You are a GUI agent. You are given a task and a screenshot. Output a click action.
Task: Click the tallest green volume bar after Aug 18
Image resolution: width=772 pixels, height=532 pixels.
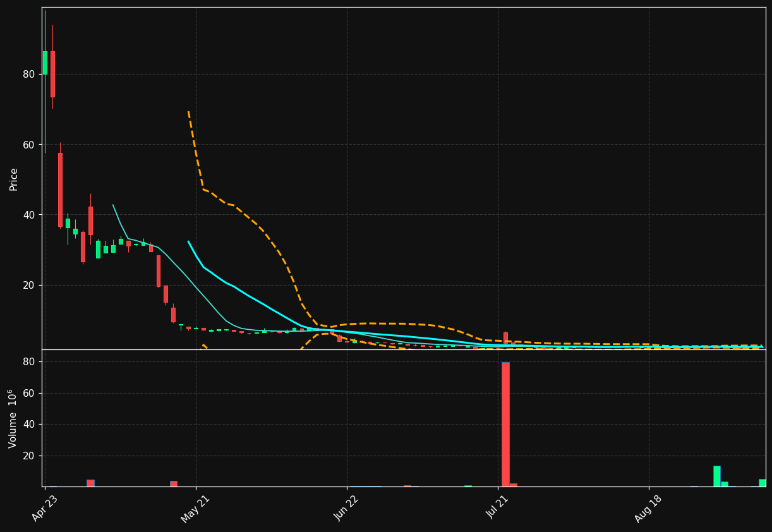(717, 476)
